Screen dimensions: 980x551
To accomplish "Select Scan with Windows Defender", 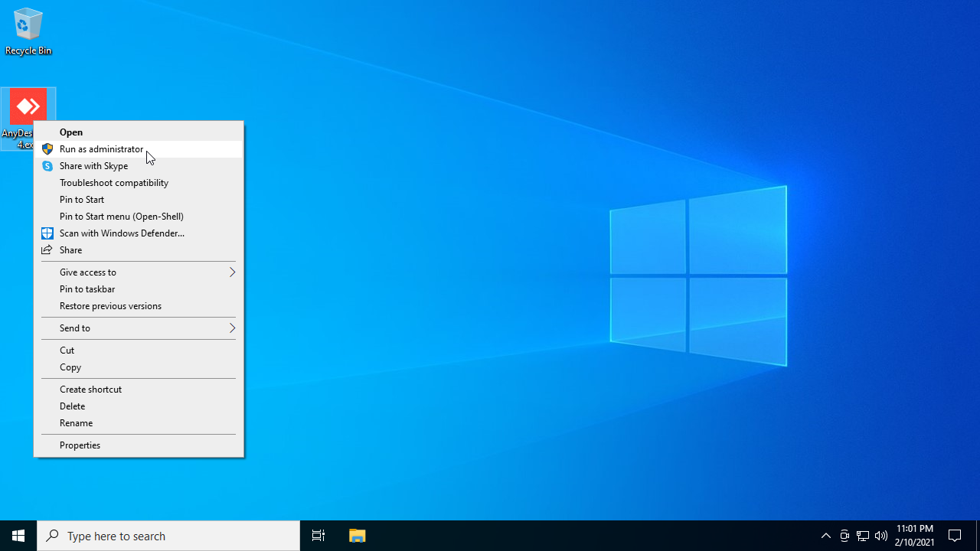I will (x=122, y=233).
